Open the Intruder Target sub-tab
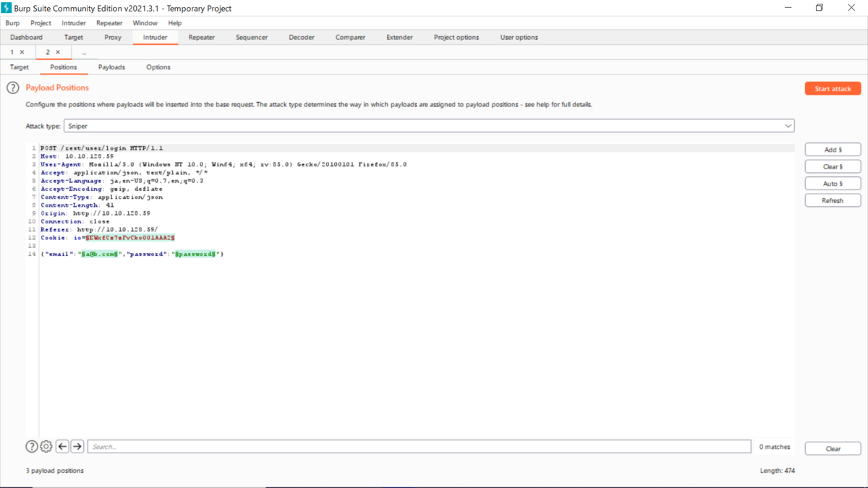Viewport: 868px width, 488px height. point(20,67)
